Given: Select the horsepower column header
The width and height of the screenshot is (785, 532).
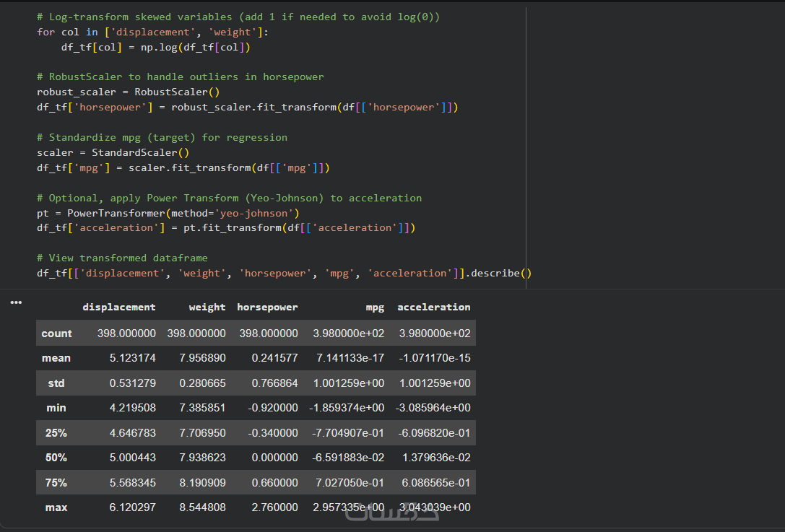Looking at the screenshot, I should pos(267,307).
